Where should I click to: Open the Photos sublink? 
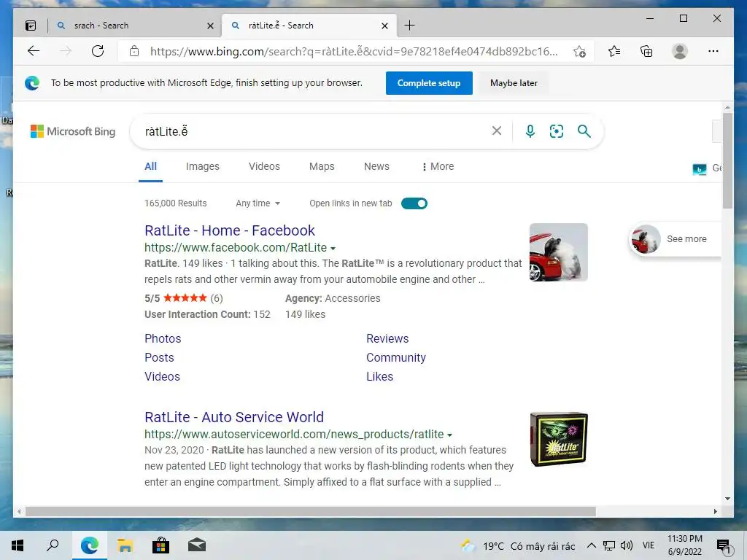tap(163, 338)
